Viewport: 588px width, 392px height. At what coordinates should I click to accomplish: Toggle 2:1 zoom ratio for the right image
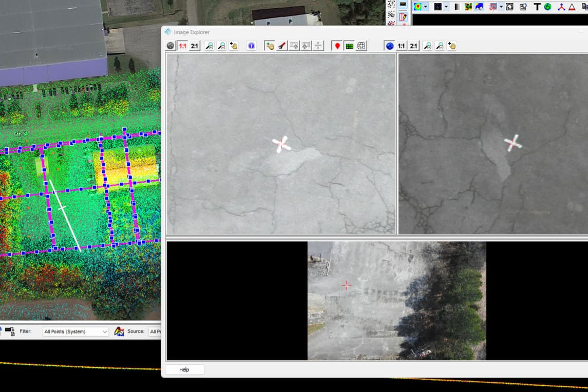(413, 45)
